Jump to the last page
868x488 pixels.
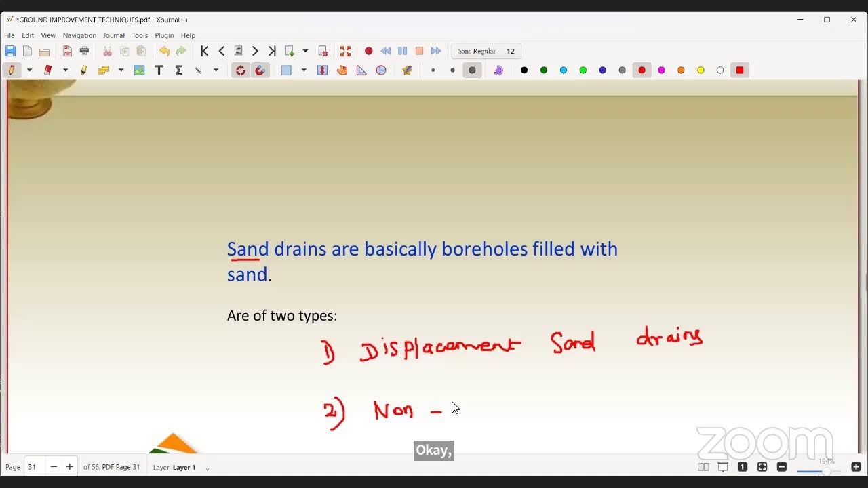coord(272,51)
